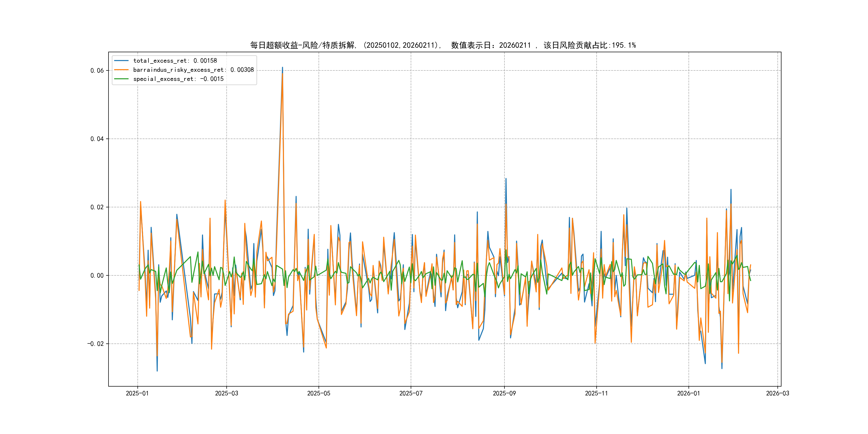This screenshot has width=868, height=434.
Task: Click the blue total_excess_ret legend line
Action: pyautogui.click(x=121, y=61)
